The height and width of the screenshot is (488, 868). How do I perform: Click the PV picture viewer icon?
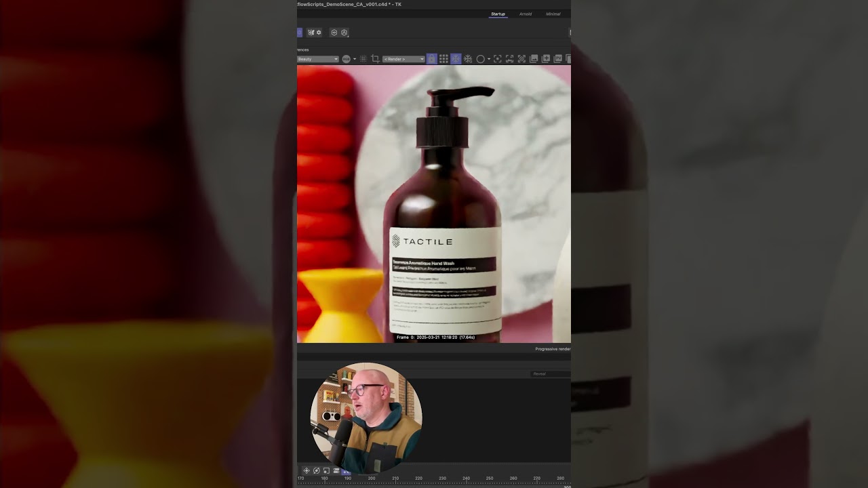pyautogui.click(x=558, y=59)
